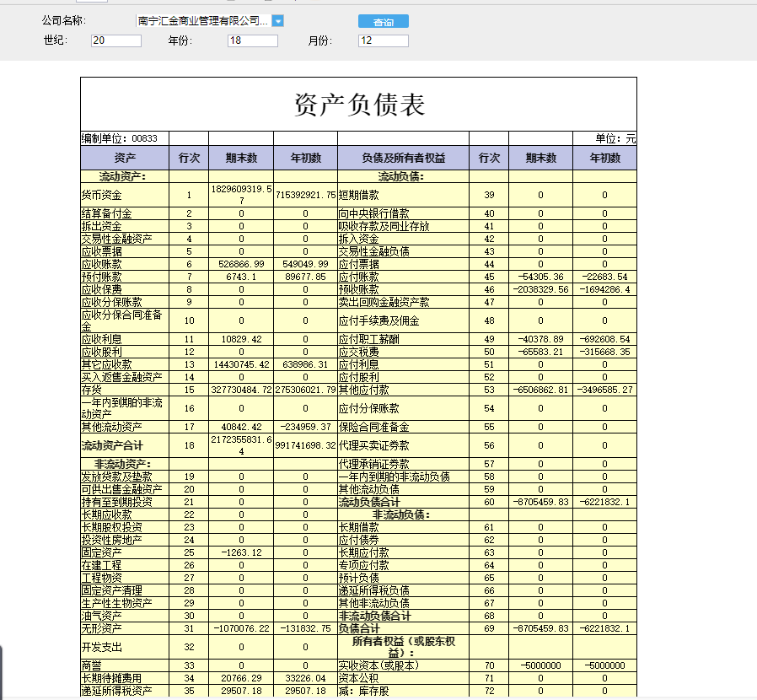
Task: Select the 短期借款 row label
Action: [x=359, y=195]
